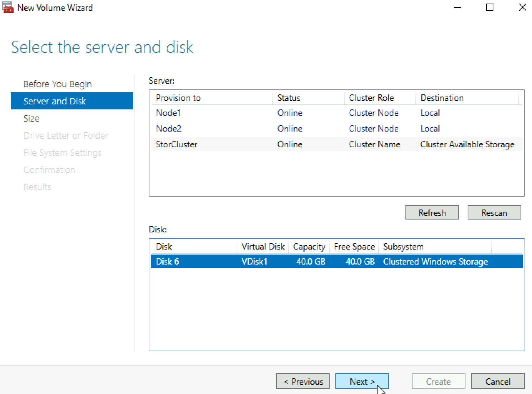Sort servers by Provision to column
The width and height of the screenshot is (532, 394).
point(212,98)
